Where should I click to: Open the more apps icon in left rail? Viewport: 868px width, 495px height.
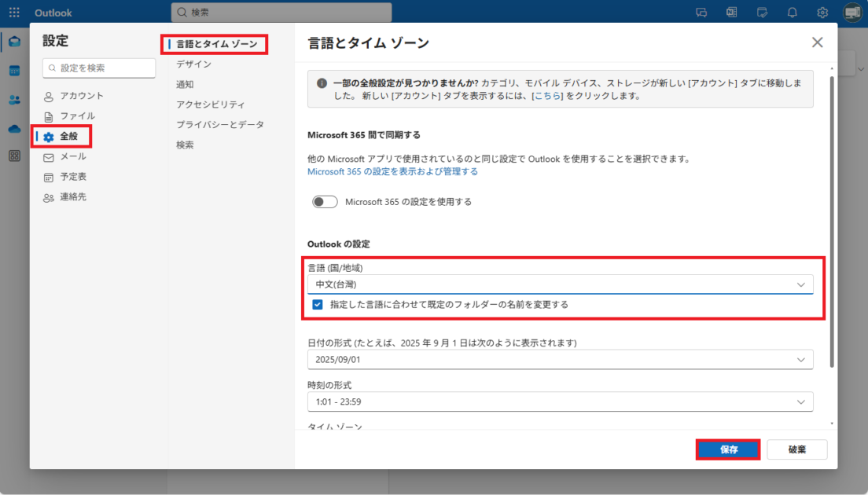point(14,156)
